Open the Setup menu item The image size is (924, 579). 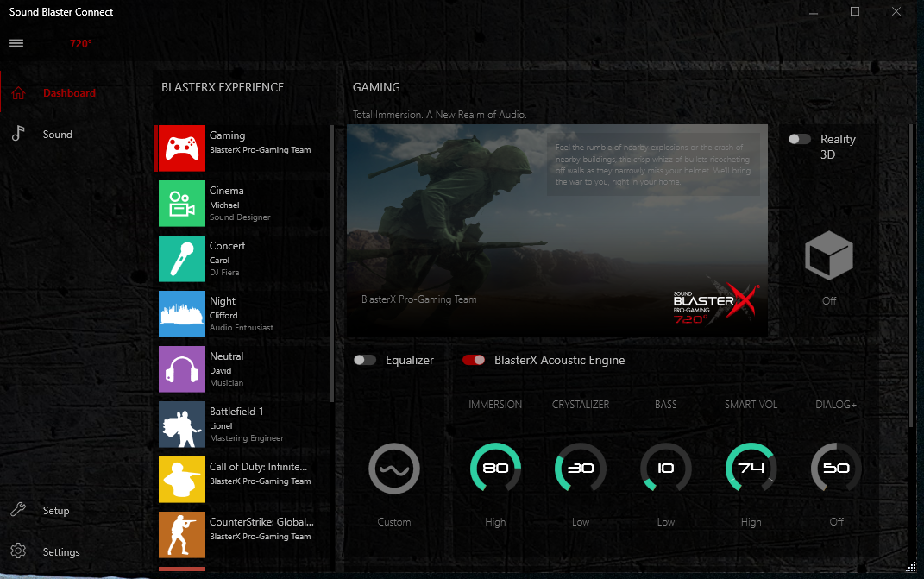pos(56,511)
